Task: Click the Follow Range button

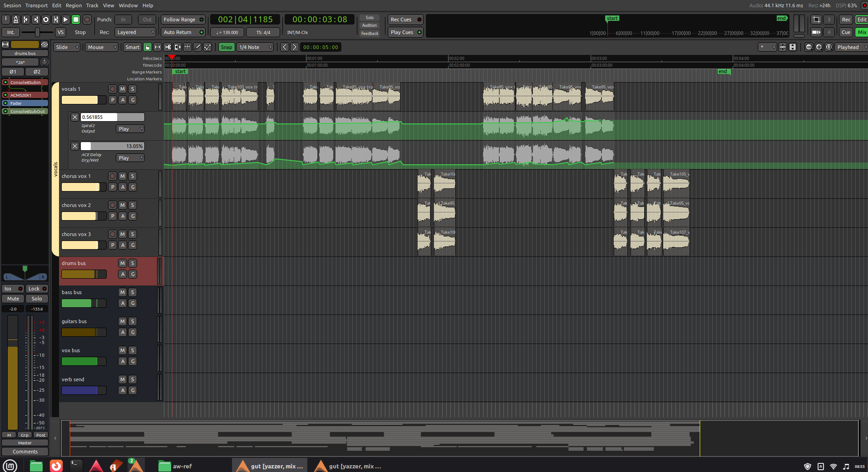Action: click(183, 20)
